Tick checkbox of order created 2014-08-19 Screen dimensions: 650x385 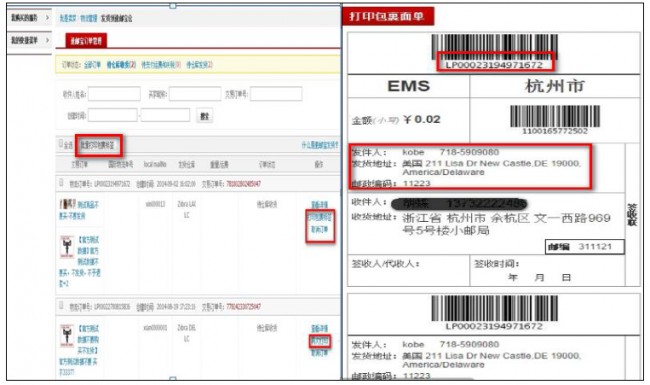click(x=61, y=306)
